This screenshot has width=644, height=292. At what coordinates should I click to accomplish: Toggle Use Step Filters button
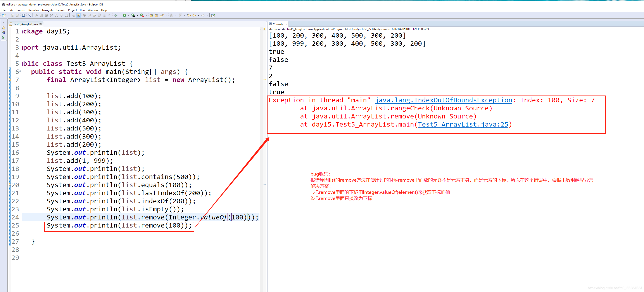pyautogui.click(x=78, y=15)
